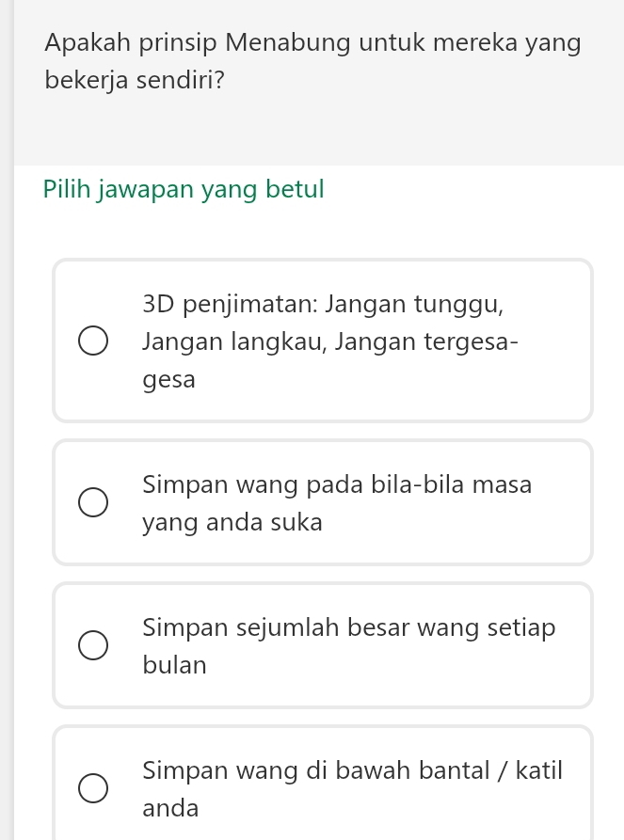Click the word 'gesa' in first option
This screenshot has height=840, width=624.
pos(169,379)
